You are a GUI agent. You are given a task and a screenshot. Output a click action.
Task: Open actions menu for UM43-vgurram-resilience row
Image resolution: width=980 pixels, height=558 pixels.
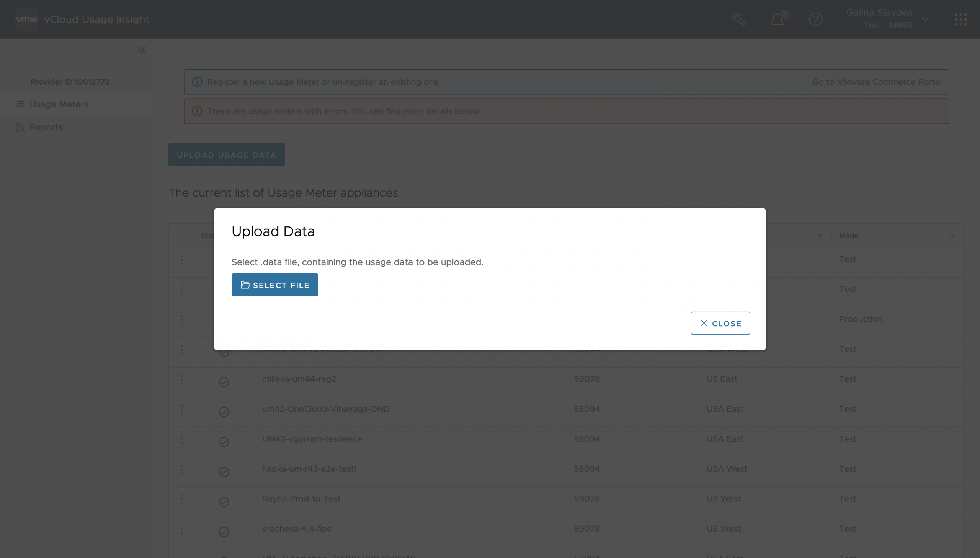[x=181, y=439]
